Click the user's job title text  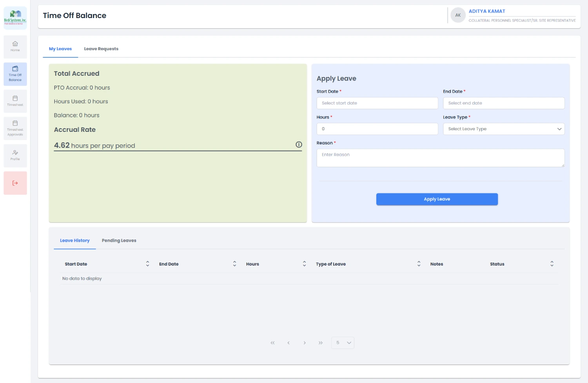pyautogui.click(x=522, y=20)
